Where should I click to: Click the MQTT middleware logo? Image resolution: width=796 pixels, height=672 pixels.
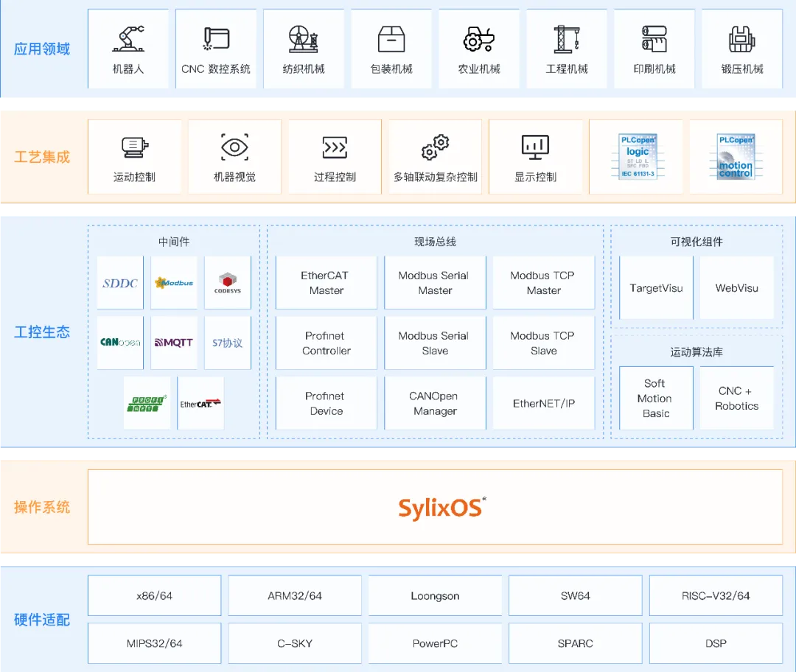point(174,343)
